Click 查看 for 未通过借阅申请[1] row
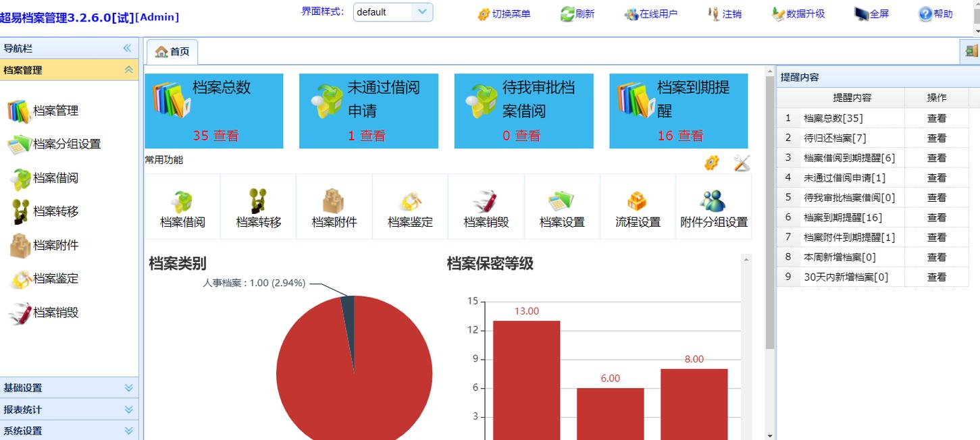The height and width of the screenshot is (440, 980). 937,177
